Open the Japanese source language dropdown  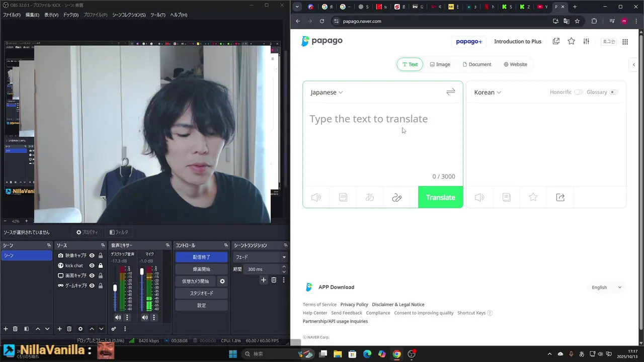tap(327, 93)
